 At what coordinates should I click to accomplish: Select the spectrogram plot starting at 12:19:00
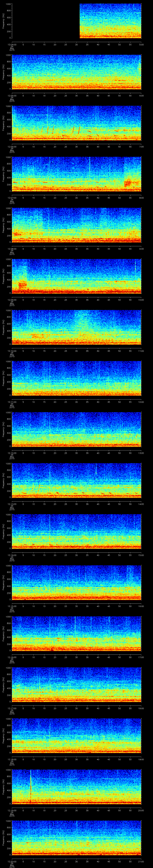coord(77,787)
